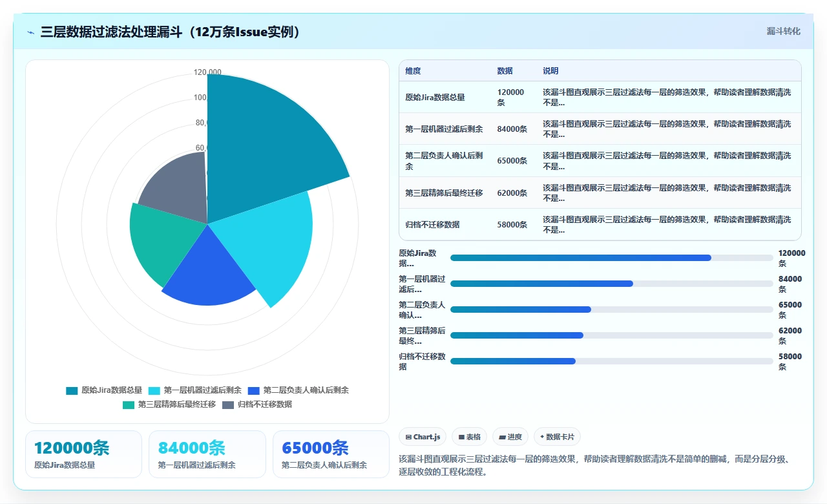Click the 62000条 value in the table

click(x=512, y=193)
